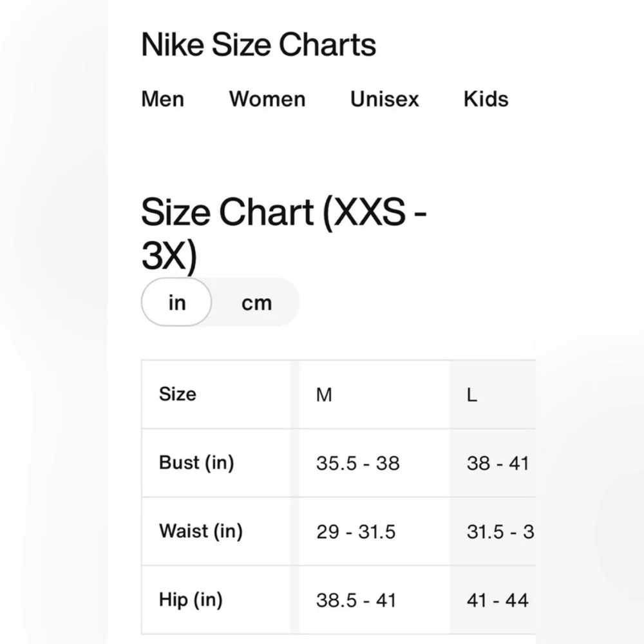Toggle units to inches
Viewport: 644px width, 644px height.
click(x=176, y=302)
